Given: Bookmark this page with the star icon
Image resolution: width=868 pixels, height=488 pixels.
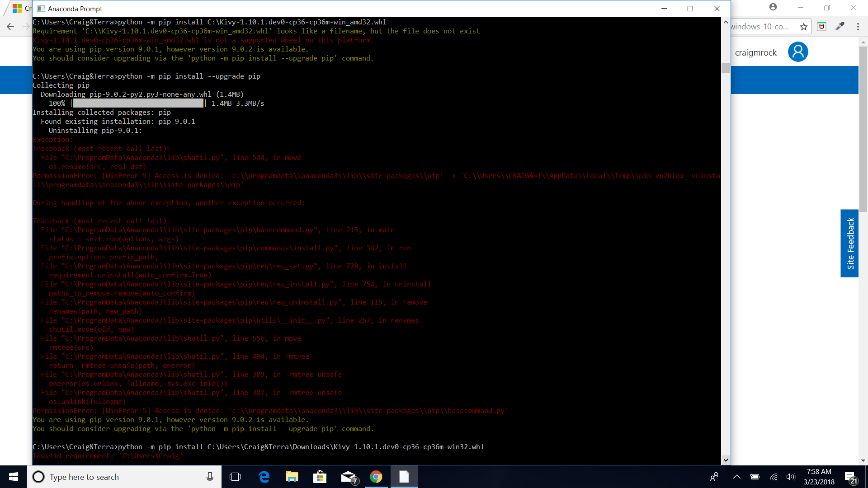Looking at the screenshot, I should tap(804, 27).
